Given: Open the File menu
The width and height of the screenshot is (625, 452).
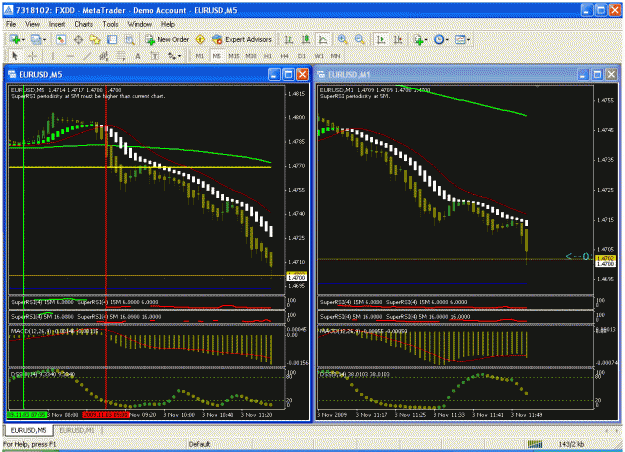Looking at the screenshot, I should pyautogui.click(x=11, y=24).
